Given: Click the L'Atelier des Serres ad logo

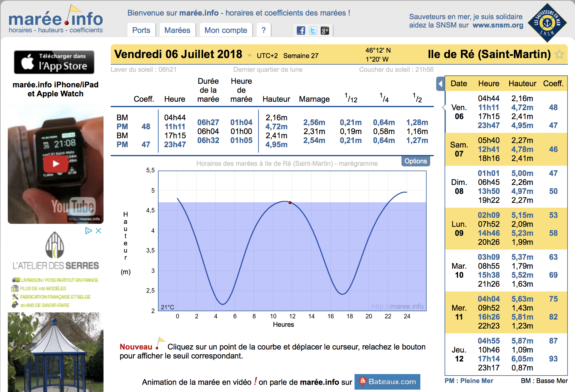Looking at the screenshot, I should click(56, 251).
